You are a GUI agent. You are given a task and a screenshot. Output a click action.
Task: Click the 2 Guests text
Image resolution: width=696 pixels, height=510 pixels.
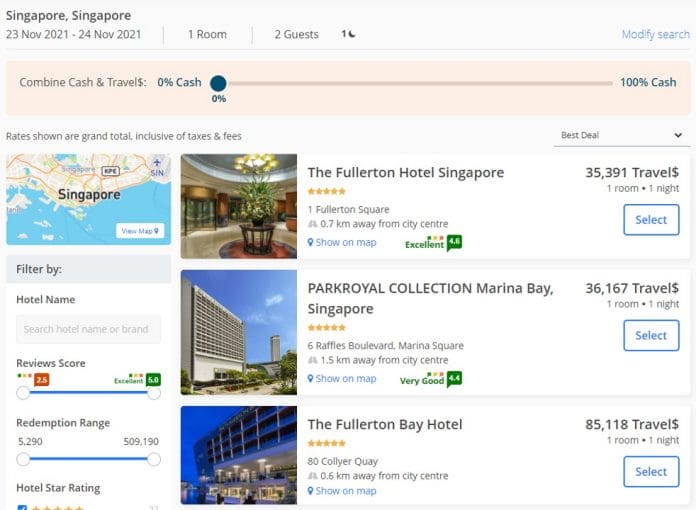tap(297, 34)
